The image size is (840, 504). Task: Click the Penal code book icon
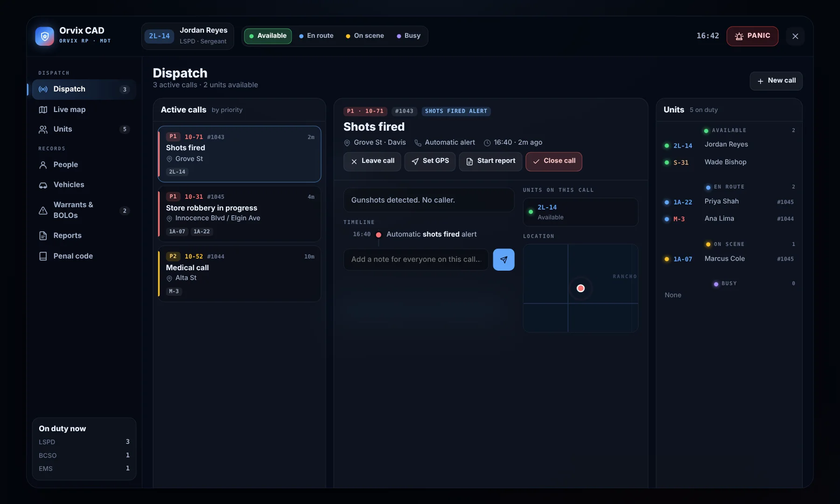pyautogui.click(x=43, y=256)
